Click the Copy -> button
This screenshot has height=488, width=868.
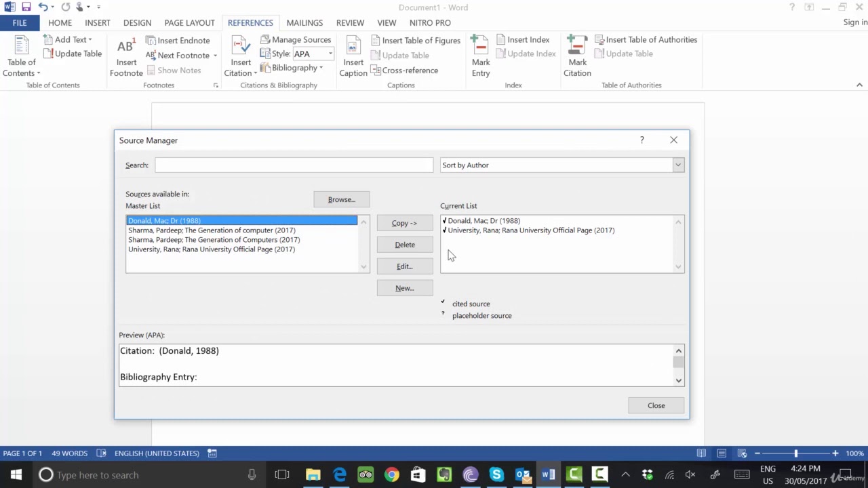pyautogui.click(x=404, y=223)
